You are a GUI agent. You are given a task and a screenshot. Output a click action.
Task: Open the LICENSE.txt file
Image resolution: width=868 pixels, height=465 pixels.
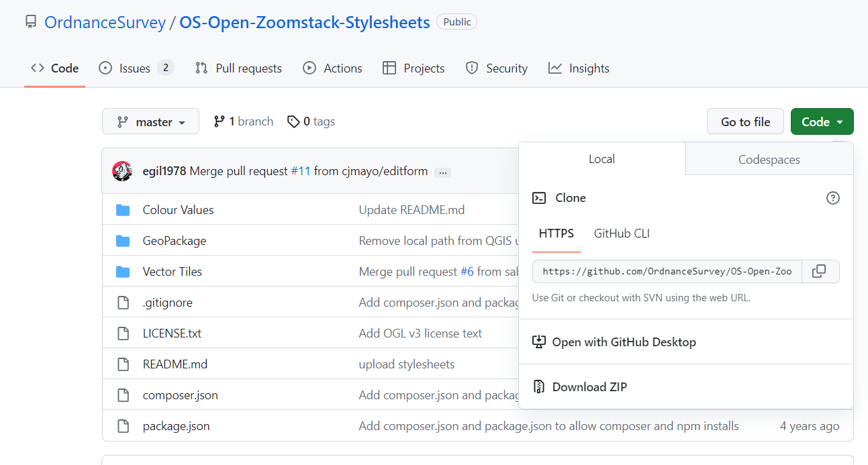(172, 333)
